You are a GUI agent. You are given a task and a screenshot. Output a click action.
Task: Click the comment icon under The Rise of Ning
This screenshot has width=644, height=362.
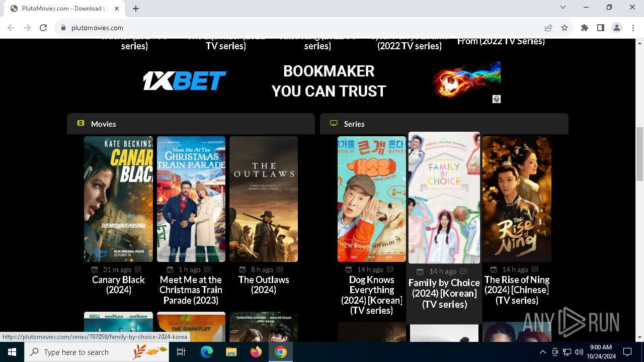(534, 269)
